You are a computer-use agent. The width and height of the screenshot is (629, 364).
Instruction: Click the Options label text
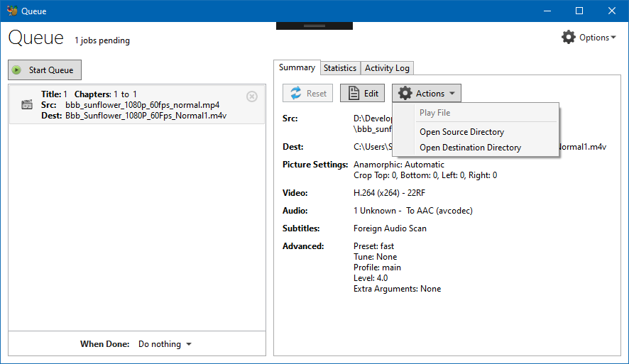(x=594, y=38)
